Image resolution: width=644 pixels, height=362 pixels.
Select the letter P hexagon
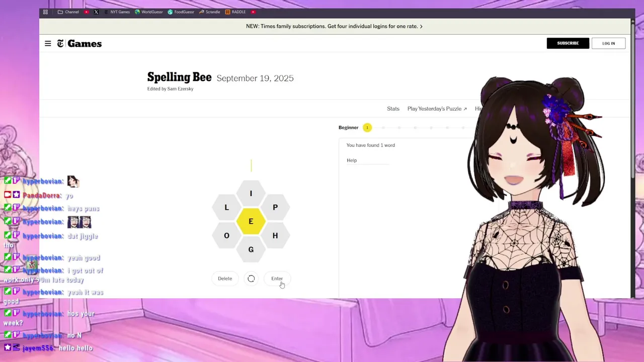275,208
